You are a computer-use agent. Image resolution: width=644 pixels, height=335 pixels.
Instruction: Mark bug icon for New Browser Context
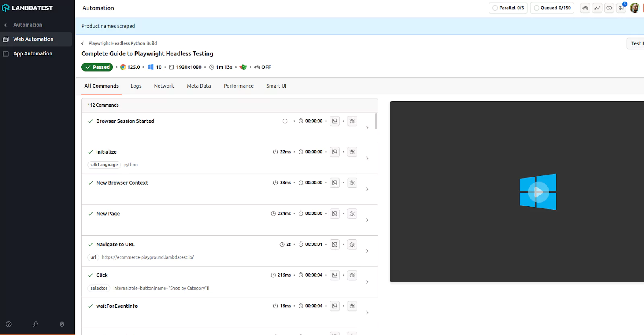[x=352, y=183]
